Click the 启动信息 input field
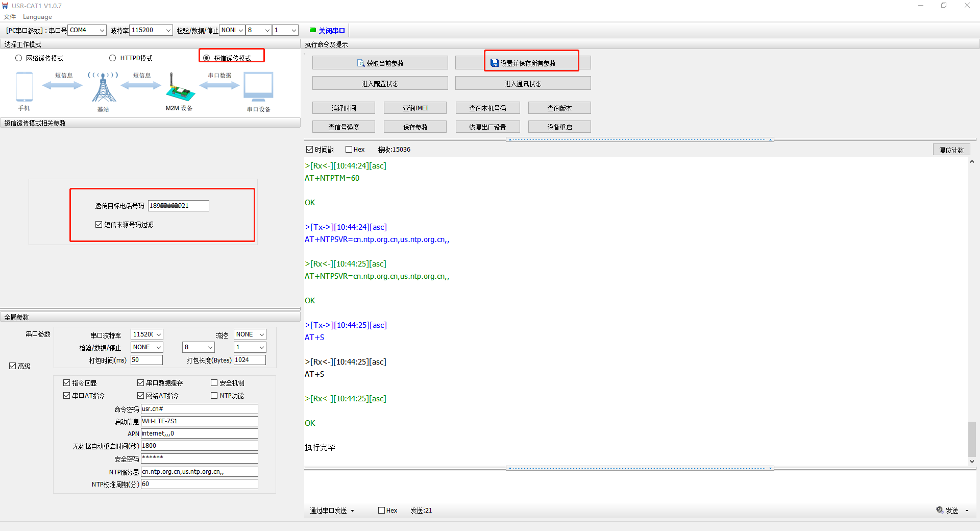This screenshot has width=980, height=531. (200, 421)
